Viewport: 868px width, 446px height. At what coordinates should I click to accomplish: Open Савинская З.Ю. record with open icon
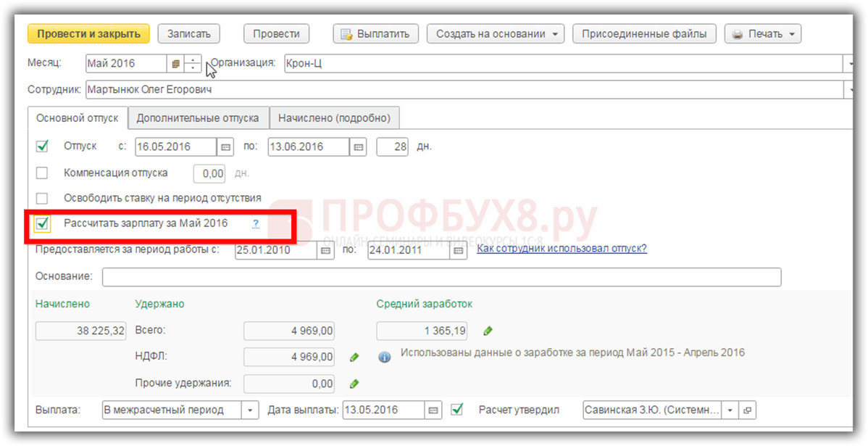click(x=748, y=410)
